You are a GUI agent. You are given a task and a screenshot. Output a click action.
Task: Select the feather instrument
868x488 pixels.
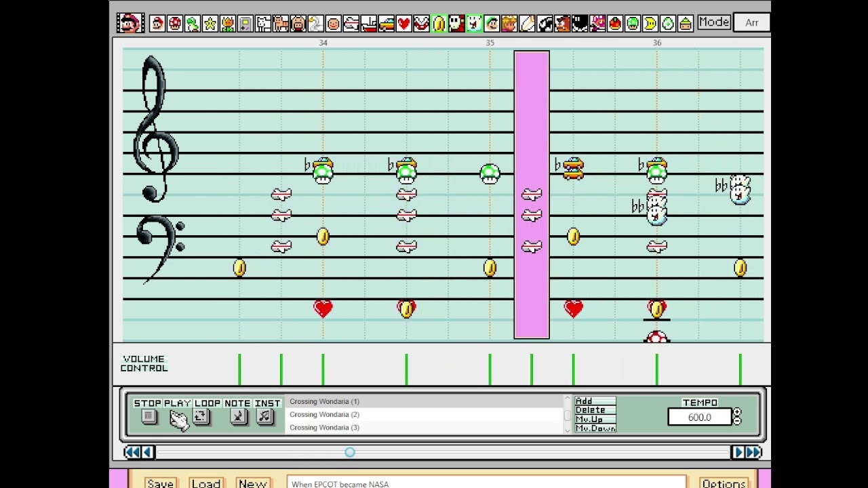[x=528, y=24]
